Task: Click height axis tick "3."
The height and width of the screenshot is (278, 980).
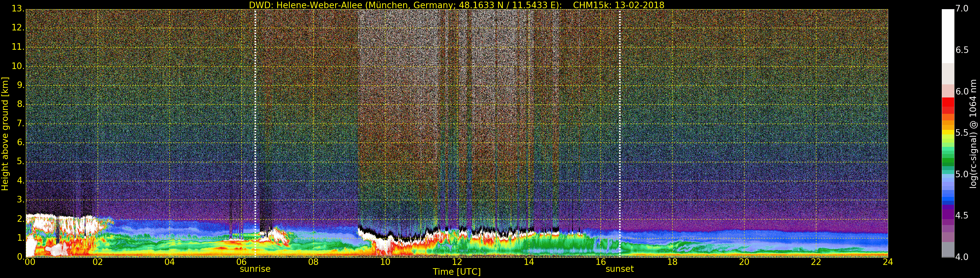Action: 21,200
